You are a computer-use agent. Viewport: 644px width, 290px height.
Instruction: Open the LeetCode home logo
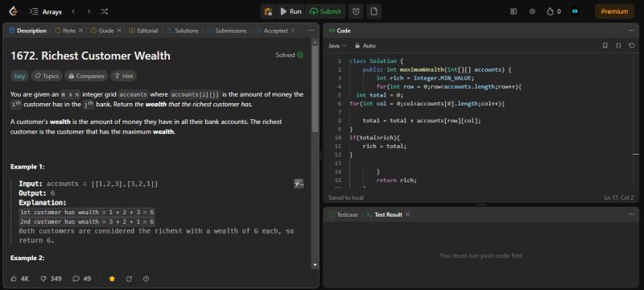pyautogui.click(x=13, y=11)
